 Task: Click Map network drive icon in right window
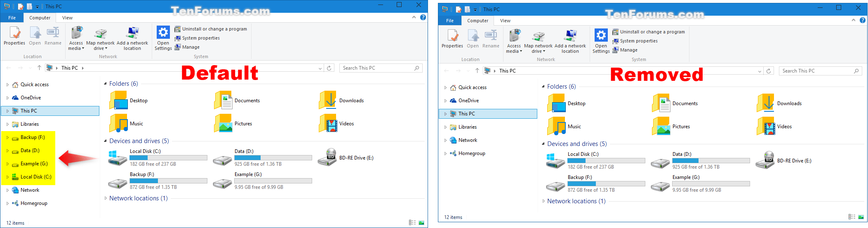coord(539,36)
